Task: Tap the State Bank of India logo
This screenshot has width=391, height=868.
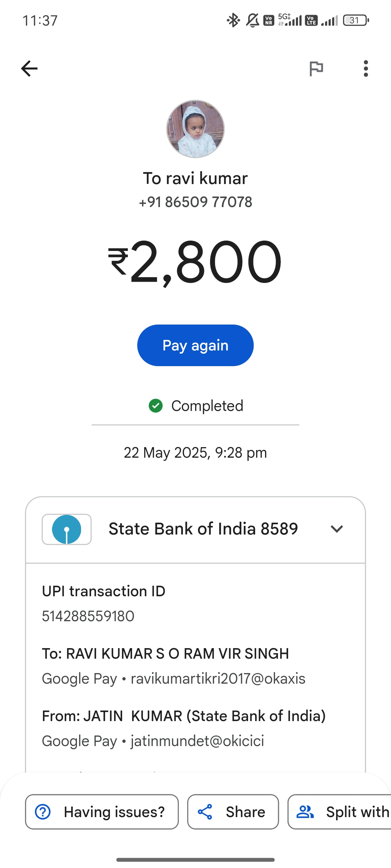Action: click(66, 529)
